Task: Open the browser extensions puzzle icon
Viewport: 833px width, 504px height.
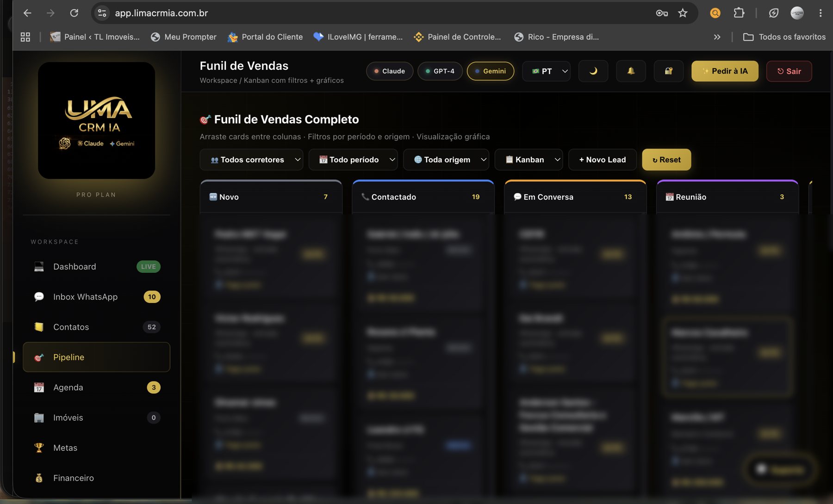Action: click(739, 13)
